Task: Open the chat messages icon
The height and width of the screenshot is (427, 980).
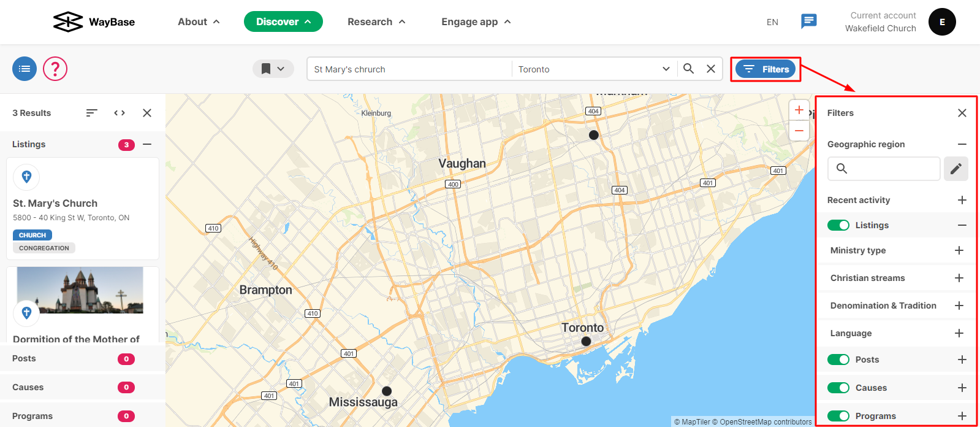Action: (x=809, y=21)
